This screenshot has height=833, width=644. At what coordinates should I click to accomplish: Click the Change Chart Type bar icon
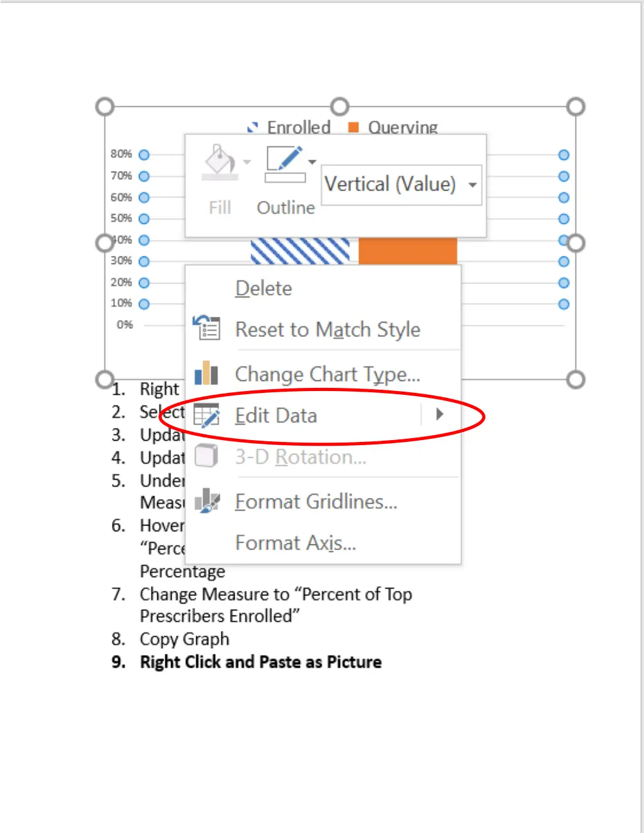tap(206, 373)
